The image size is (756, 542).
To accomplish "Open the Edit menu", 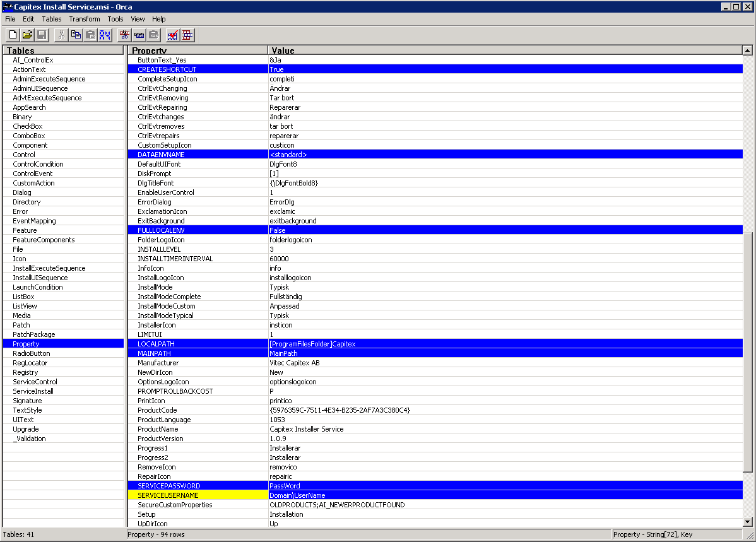I will click(28, 19).
